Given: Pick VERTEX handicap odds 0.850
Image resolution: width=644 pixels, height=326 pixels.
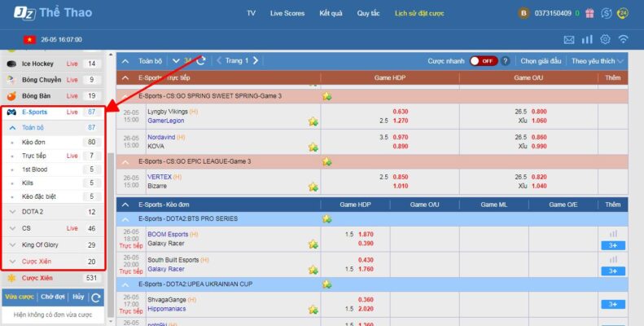Looking at the screenshot, I should coord(400,177).
